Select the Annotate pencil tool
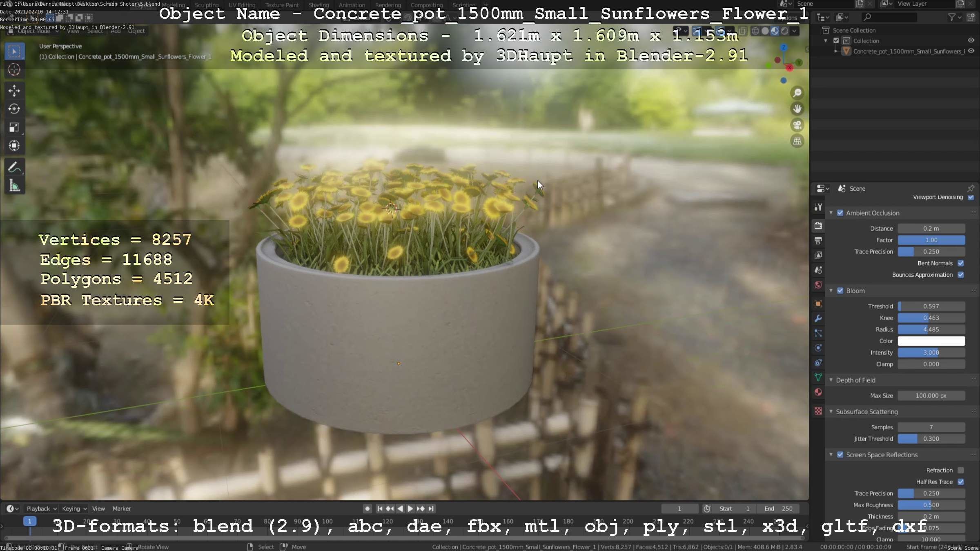Screen dimensions: 980x551 point(14,167)
